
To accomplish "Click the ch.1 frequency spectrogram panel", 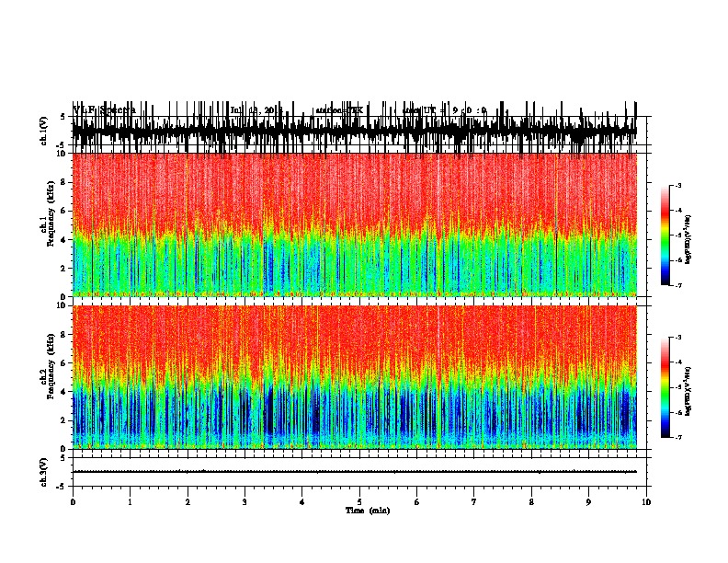I will [354, 224].
